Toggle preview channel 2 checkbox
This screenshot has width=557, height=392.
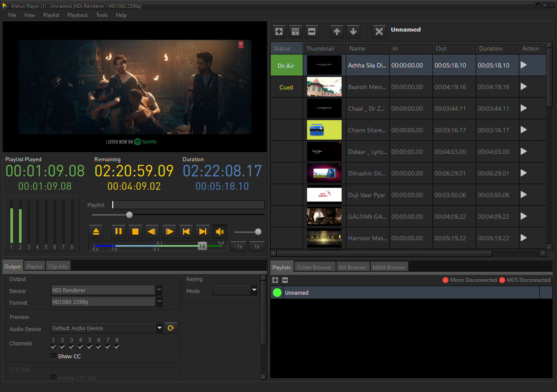click(62, 347)
